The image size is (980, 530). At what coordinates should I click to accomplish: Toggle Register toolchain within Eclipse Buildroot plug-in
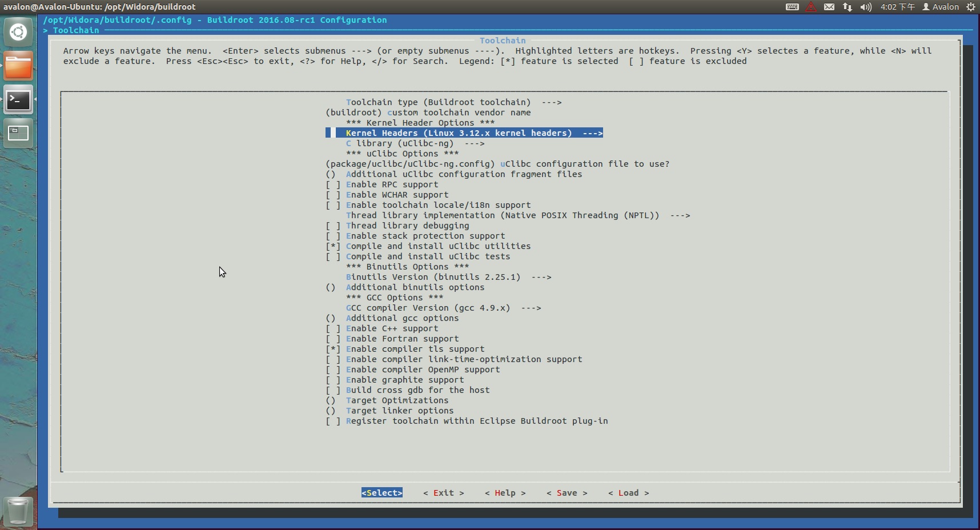click(467, 421)
